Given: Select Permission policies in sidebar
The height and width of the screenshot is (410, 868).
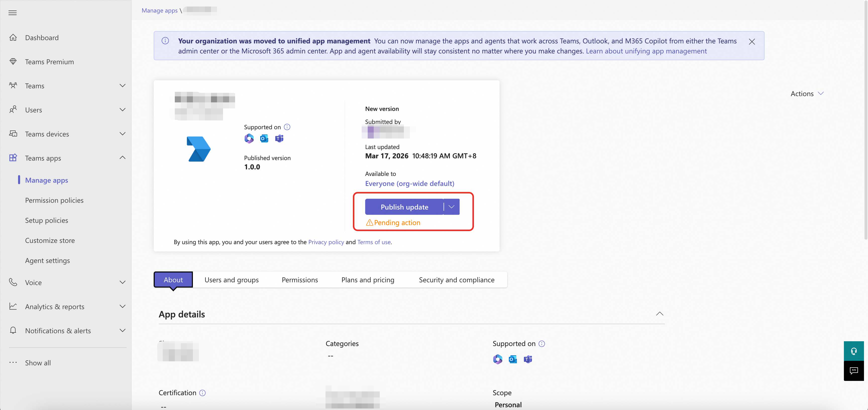Looking at the screenshot, I should 54,200.
